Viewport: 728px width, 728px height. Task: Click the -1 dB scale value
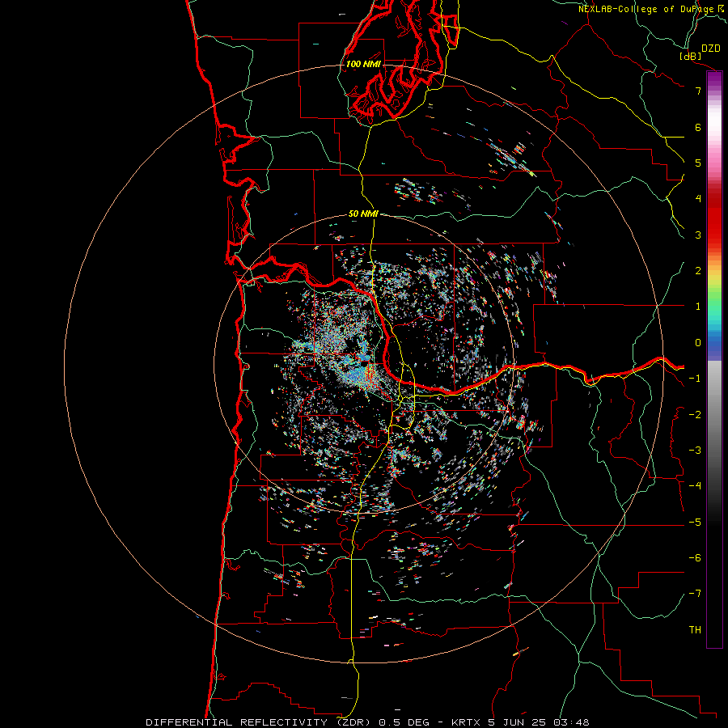click(x=695, y=379)
